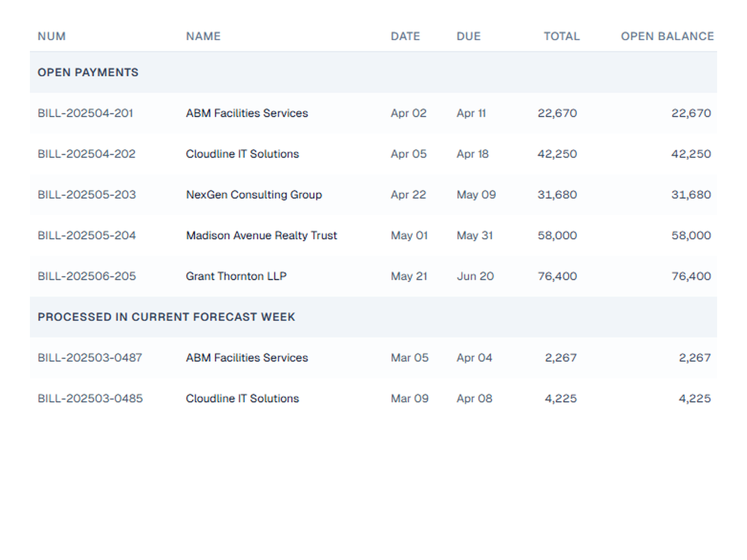The height and width of the screenshot is (560, 747).
Task: Select the PROCESSED IN CURRENT FORECAST WEEK heading
Action: tap(166, 317)
